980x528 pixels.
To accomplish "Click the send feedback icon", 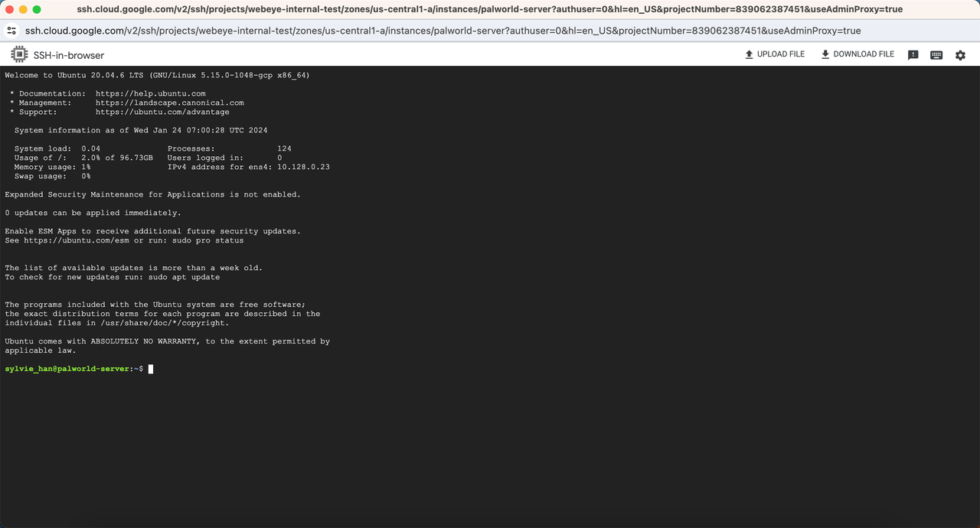I will point(913,55).
